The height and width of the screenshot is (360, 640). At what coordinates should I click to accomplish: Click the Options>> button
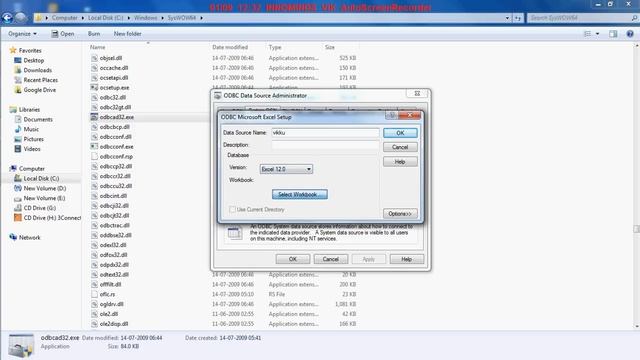tap(400, 213)
